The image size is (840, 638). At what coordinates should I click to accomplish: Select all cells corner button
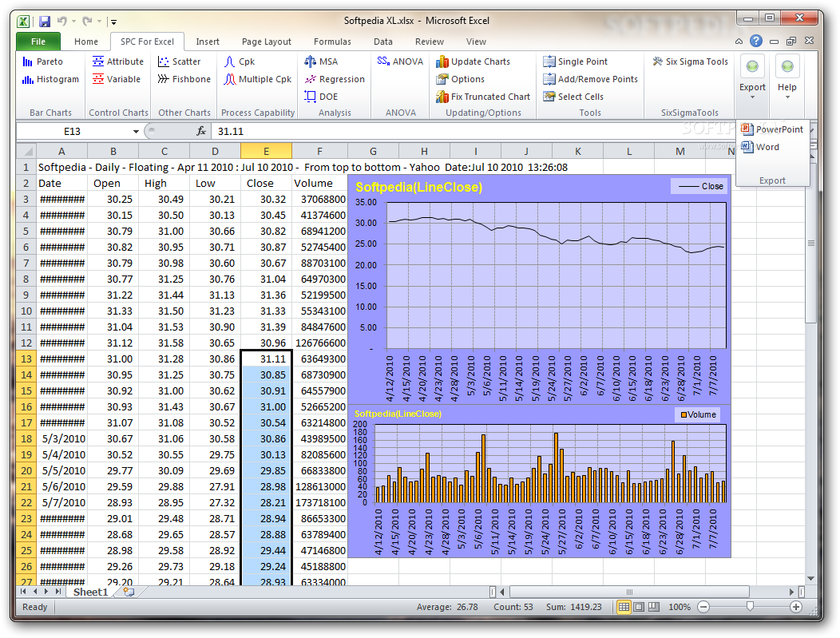26,151
